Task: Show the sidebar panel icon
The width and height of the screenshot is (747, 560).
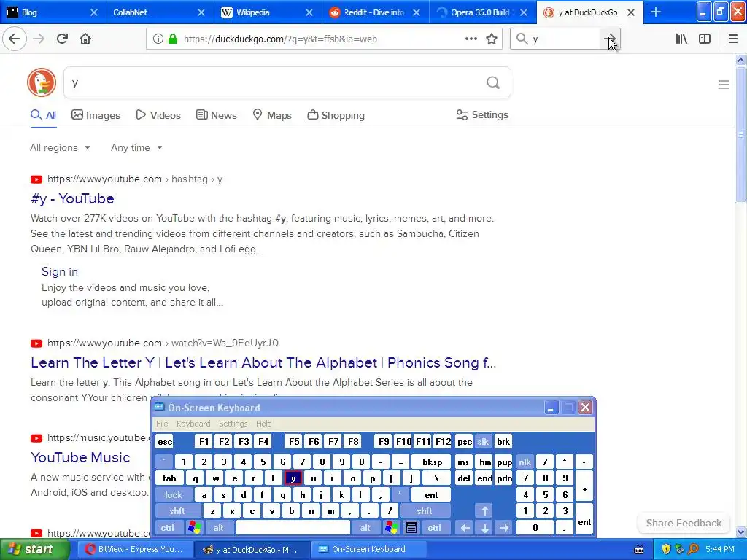Action: coord(705,39)
